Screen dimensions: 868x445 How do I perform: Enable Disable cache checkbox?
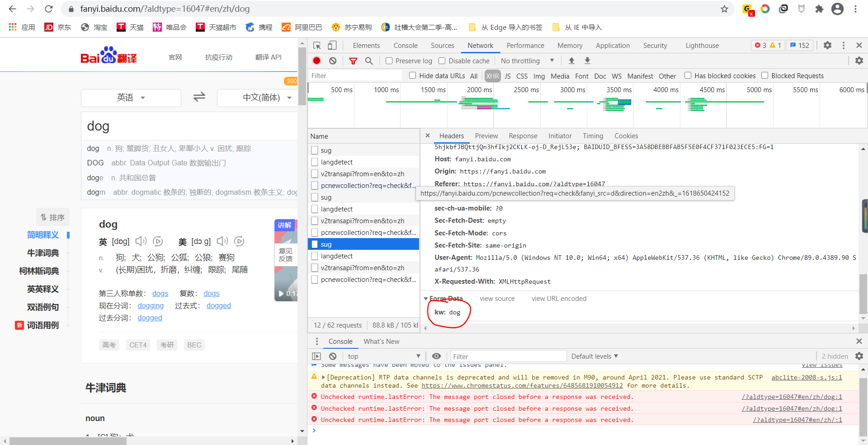442,61
